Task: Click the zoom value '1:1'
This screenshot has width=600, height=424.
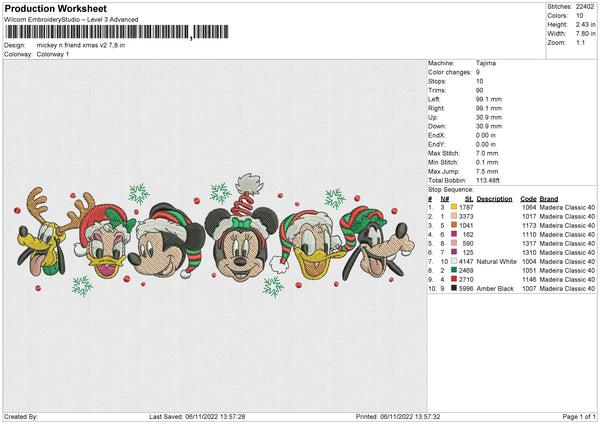Action: (x=580, y=43)
